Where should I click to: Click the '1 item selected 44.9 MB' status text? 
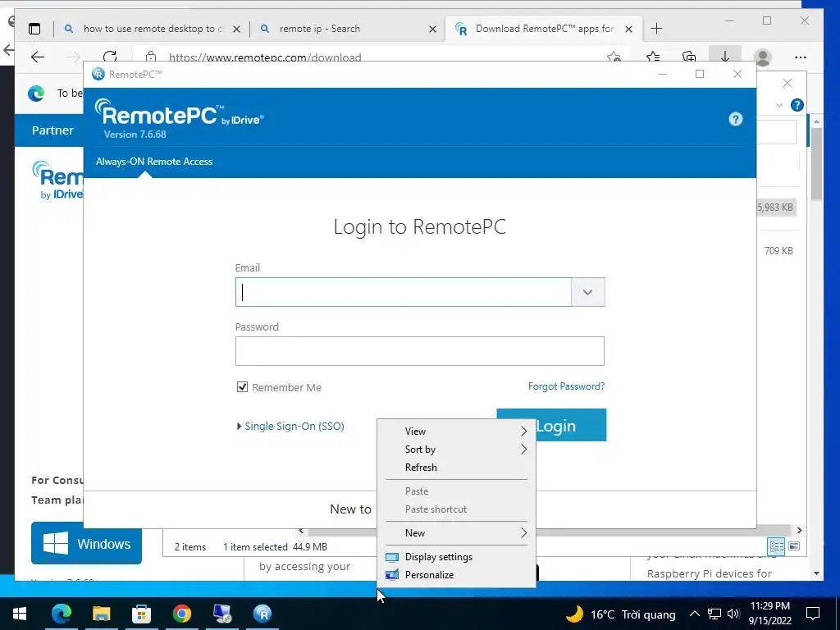pyautogui.click(x=275, y=547)
